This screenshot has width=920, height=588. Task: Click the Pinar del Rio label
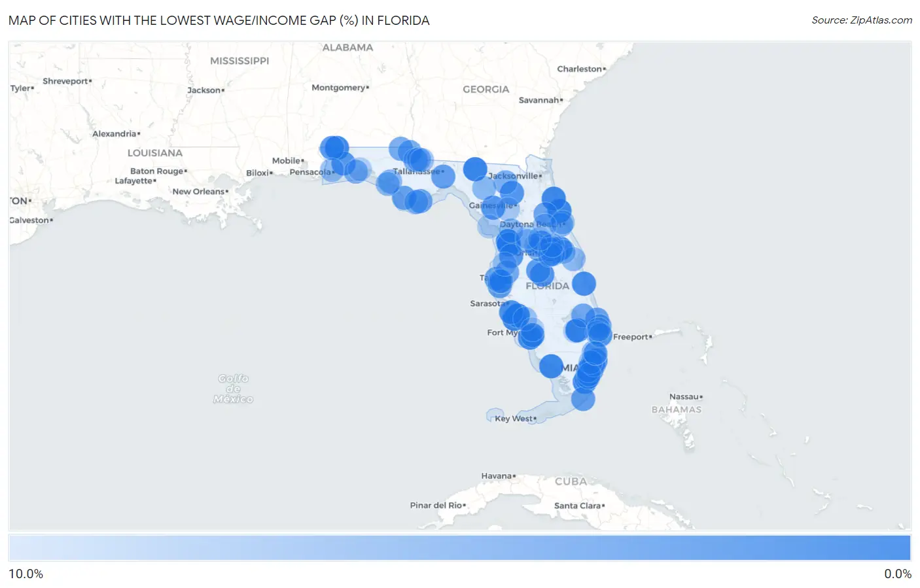pos(438,506)
